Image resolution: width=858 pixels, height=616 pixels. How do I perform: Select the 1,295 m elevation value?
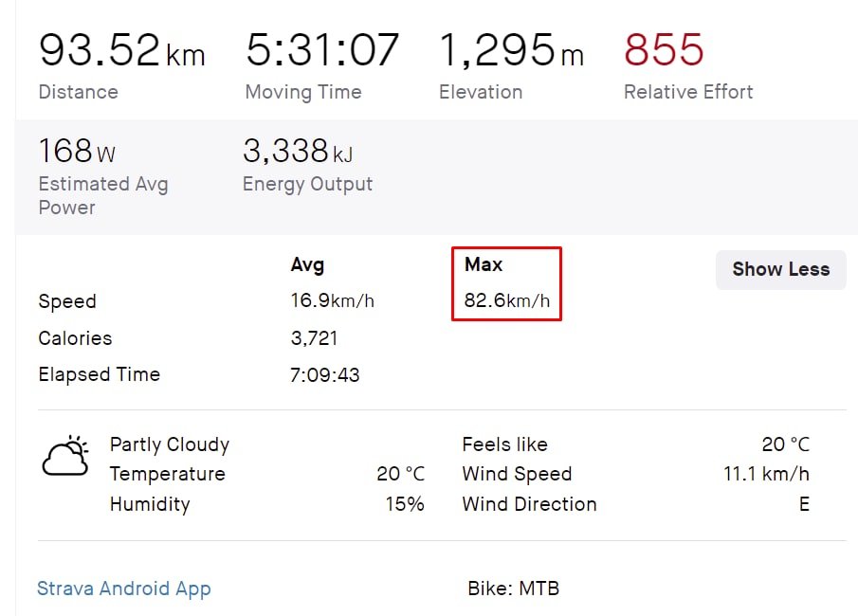coord(511,50)
